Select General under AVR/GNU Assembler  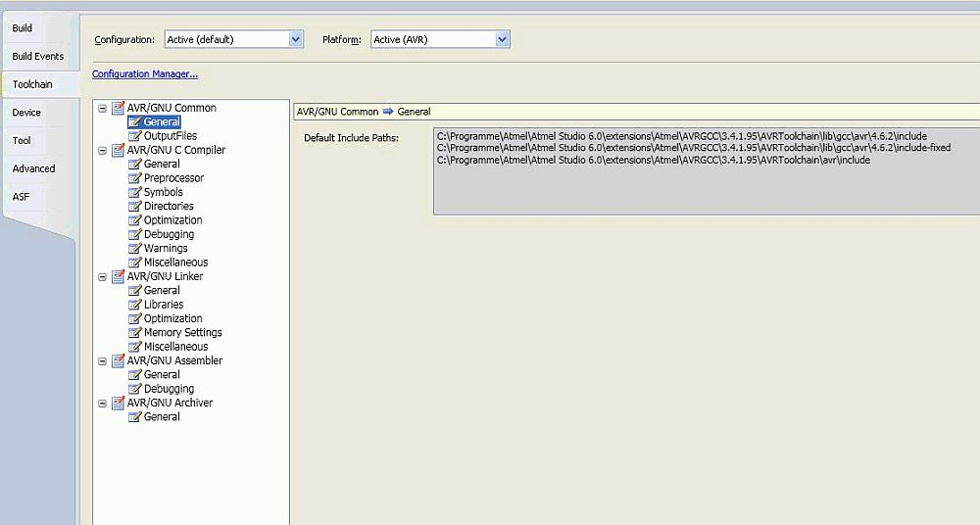pyautogui.click(x=162, y=375)
